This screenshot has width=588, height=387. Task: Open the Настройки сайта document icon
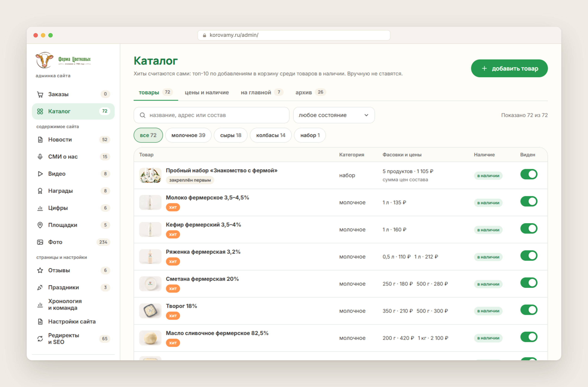click(x=40, y=321)
